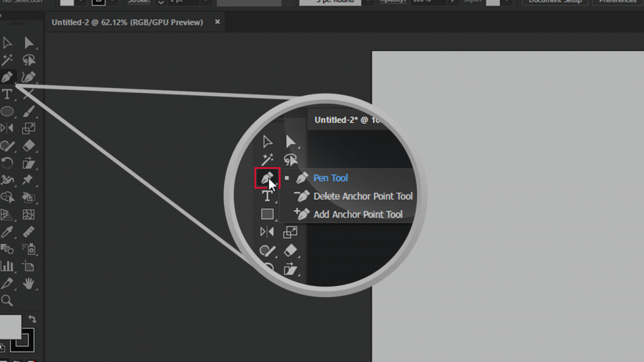
Task: Open Document Setup button
Action: (555, 2)
